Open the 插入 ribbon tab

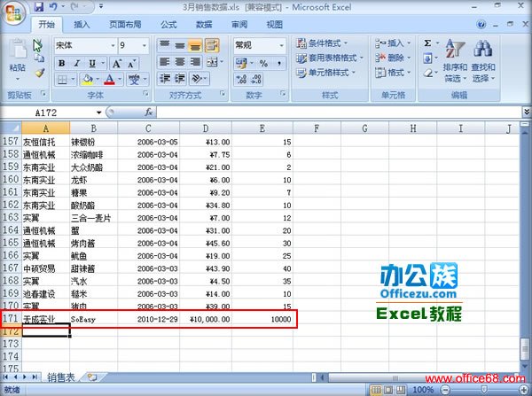pyautogui.click(x=82, y=25)
